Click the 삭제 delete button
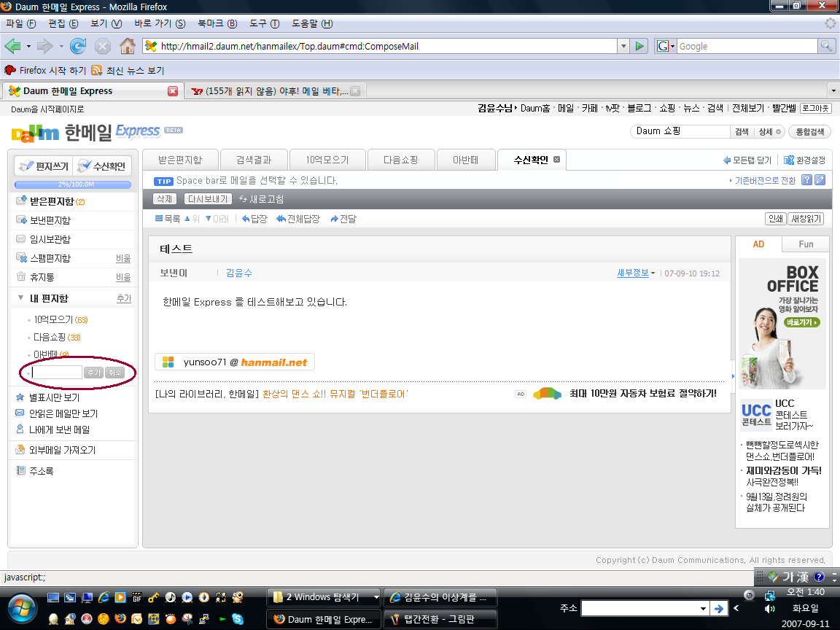The width and height of the screenshot is (840, 630). point(165,199)
